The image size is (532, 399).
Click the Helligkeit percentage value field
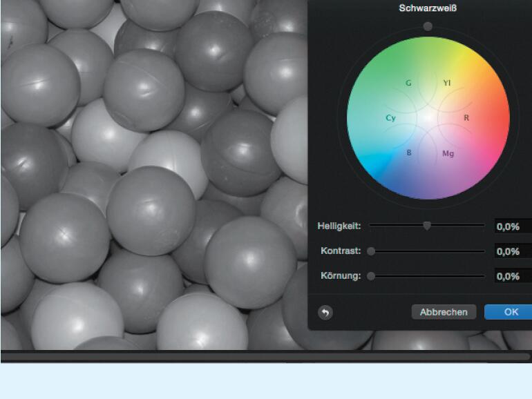513,226
